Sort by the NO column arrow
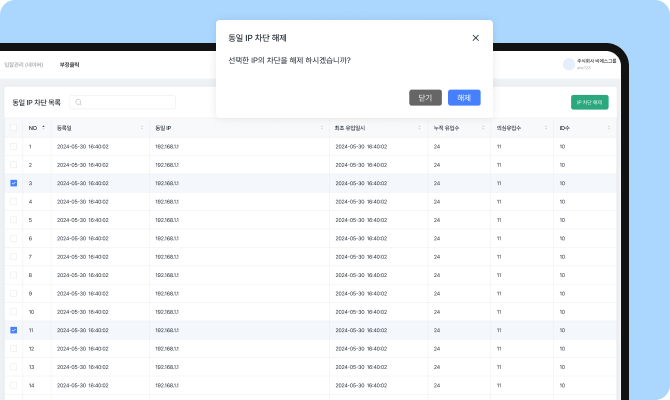 point(43,128)
